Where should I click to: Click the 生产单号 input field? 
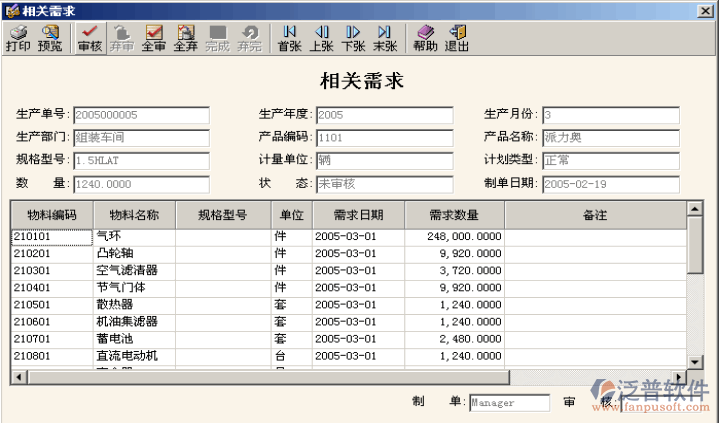(140, 115)
